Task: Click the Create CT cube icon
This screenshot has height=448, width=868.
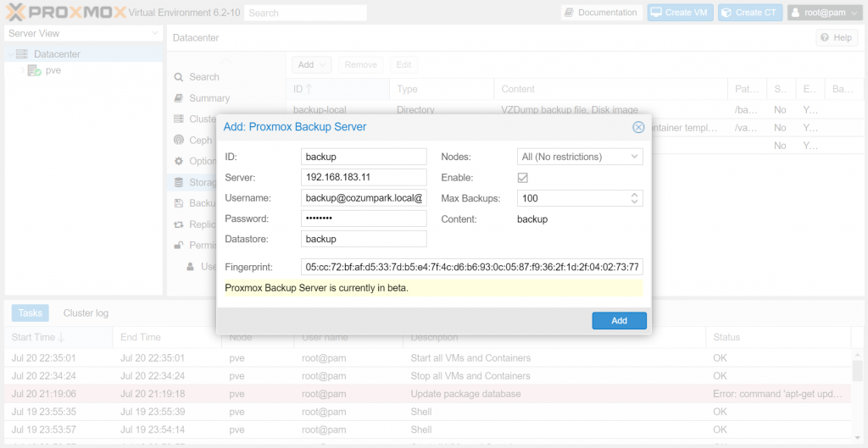Action: [x=726, y=12]
